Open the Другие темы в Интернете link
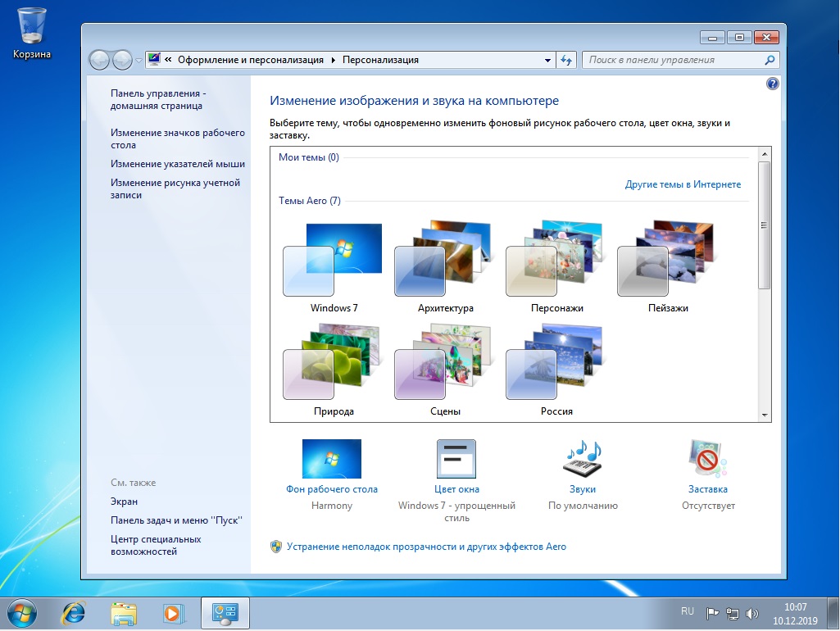Viewport: 840px width, 631px height. (683, 184)
